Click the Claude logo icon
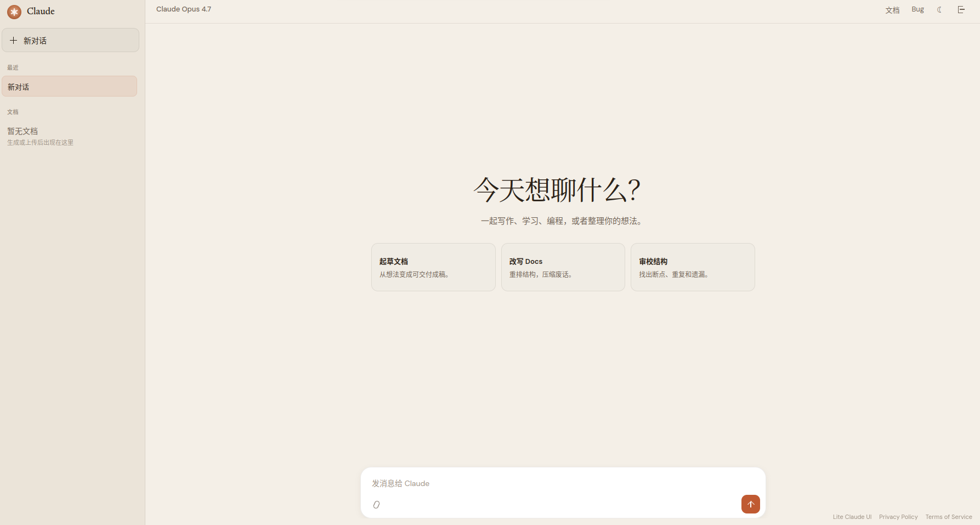The width and height of the screenshot is (980, 525). (x=14, y=12)
